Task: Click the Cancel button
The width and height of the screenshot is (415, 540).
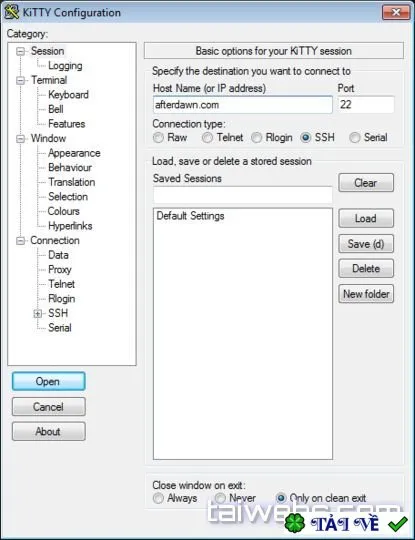Action: pyautogui.click(x=49, y=407)
